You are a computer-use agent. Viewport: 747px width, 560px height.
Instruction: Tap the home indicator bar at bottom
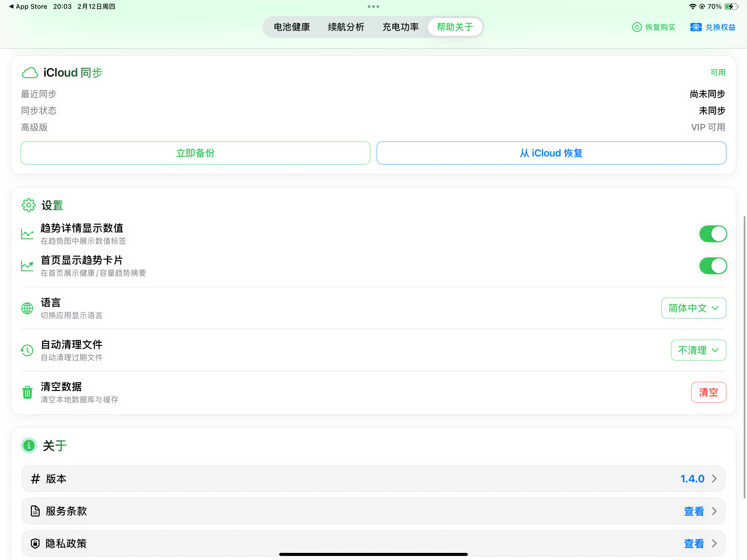click(373, 554)
